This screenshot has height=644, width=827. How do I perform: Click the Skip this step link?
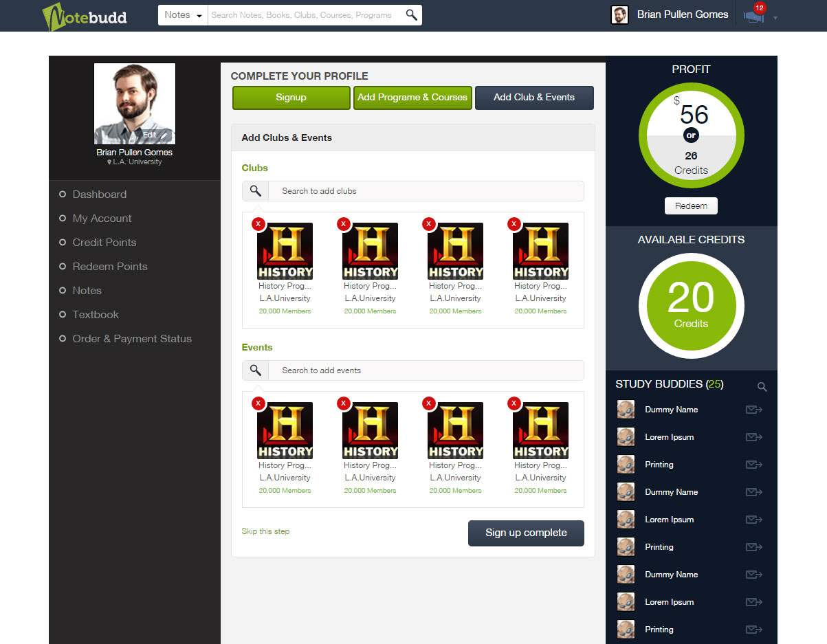click(265, 531)
